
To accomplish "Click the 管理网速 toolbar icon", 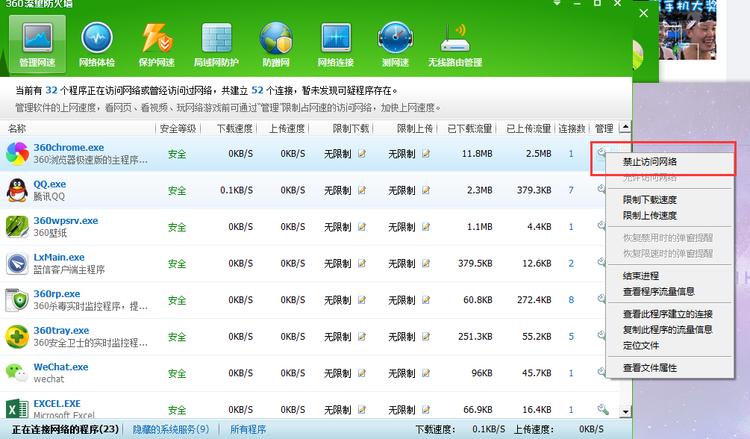I will (37, 43).
